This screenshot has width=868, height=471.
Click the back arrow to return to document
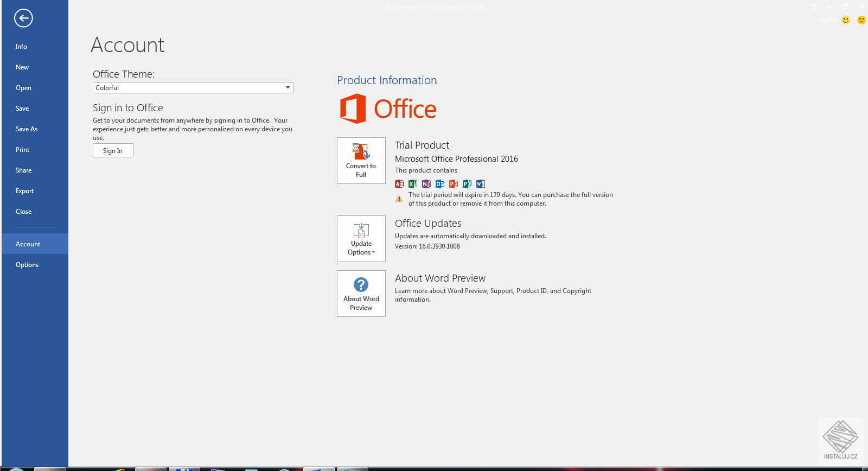pos(23,18)
